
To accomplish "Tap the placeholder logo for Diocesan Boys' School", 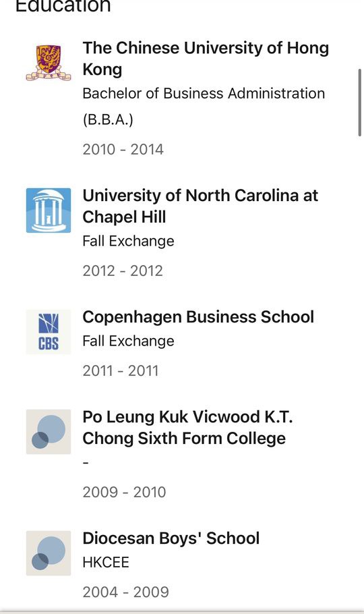I will tap(49, 553).
